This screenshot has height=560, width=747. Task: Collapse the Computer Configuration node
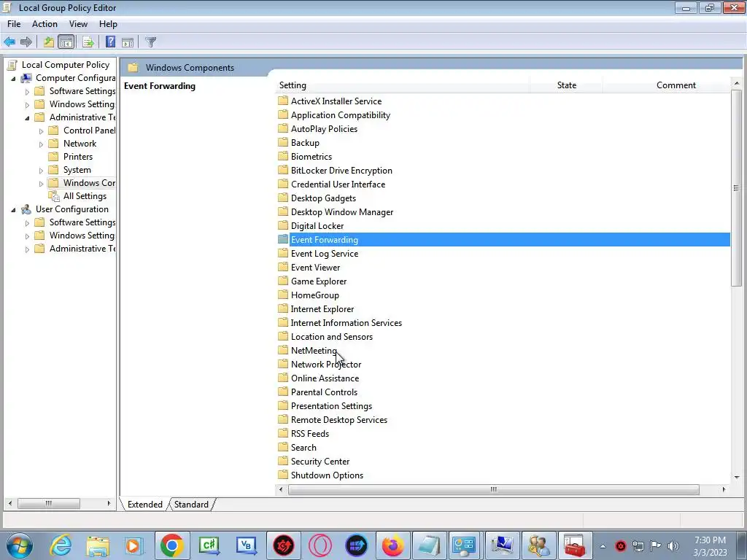(x=13, y=79)
